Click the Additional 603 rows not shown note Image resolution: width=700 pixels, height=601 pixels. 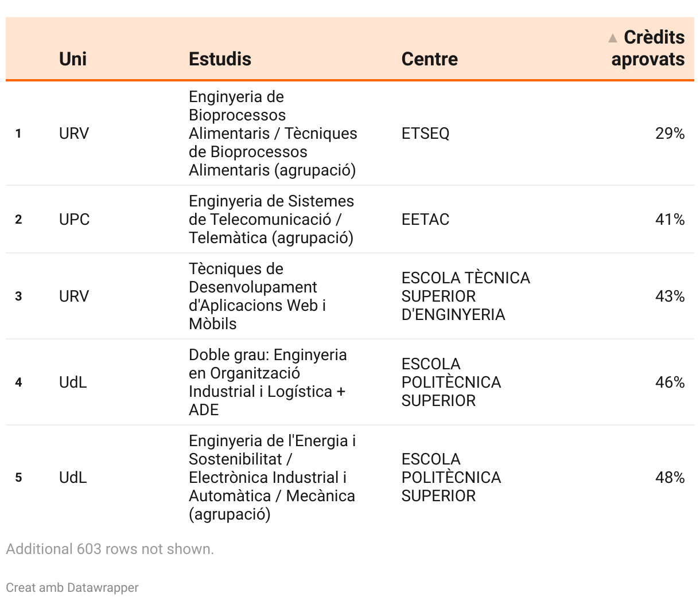click(110, 549)
